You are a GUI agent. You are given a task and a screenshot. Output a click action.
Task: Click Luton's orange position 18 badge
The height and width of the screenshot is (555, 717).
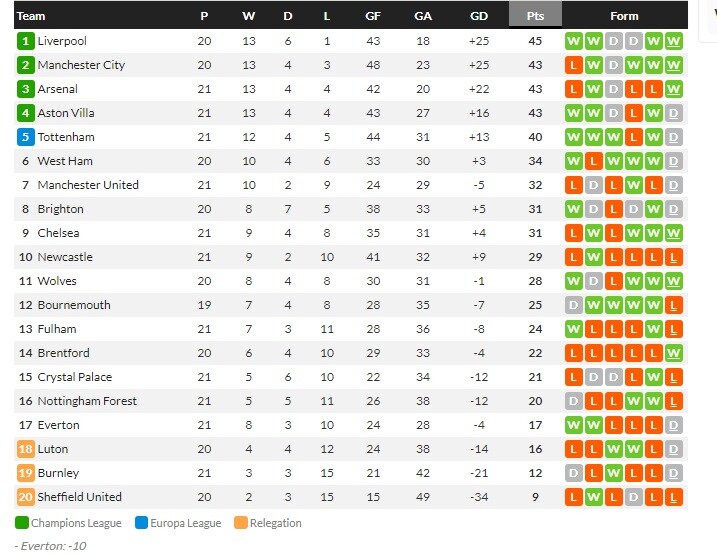26,449
